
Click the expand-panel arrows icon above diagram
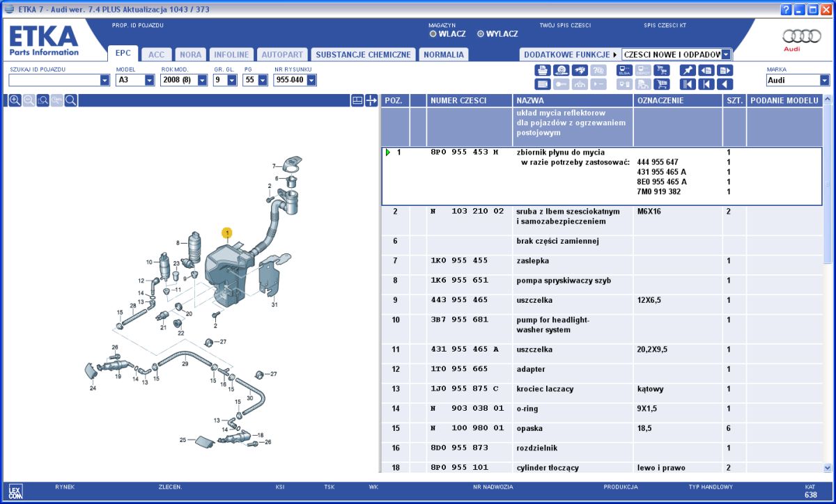[371, 100]
